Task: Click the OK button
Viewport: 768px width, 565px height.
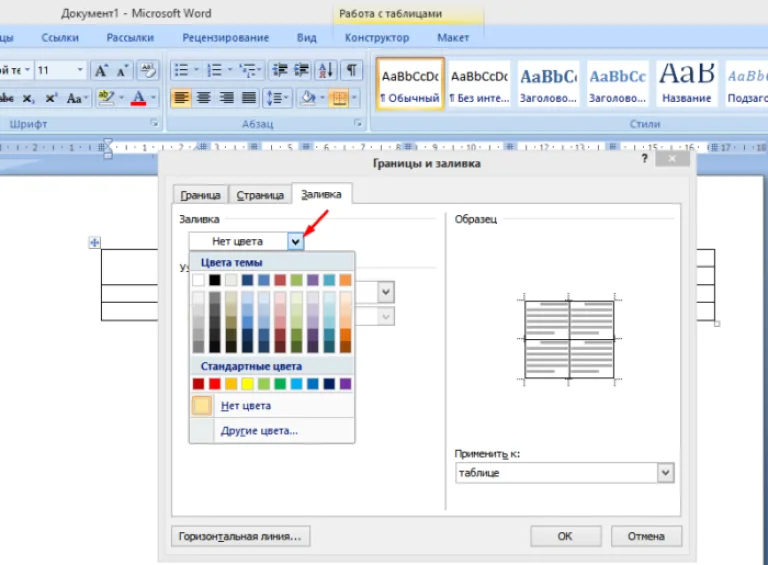Action: (565, 536)
